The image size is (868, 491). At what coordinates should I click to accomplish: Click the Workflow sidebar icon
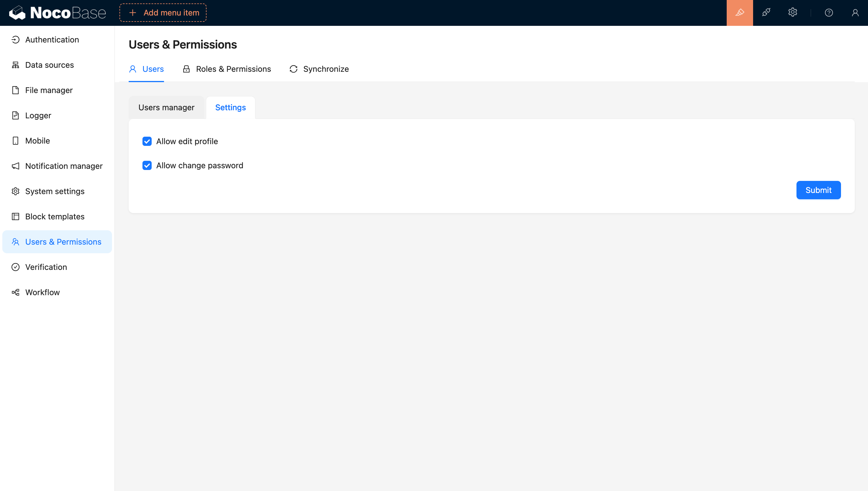[x=16, y=292]
